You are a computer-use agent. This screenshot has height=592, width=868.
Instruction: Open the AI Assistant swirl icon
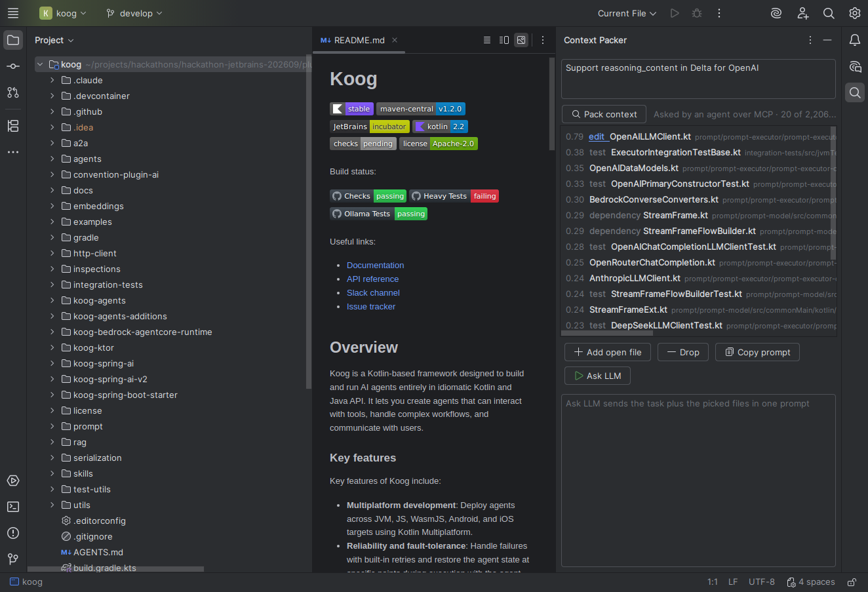click(x=776, y=13)
